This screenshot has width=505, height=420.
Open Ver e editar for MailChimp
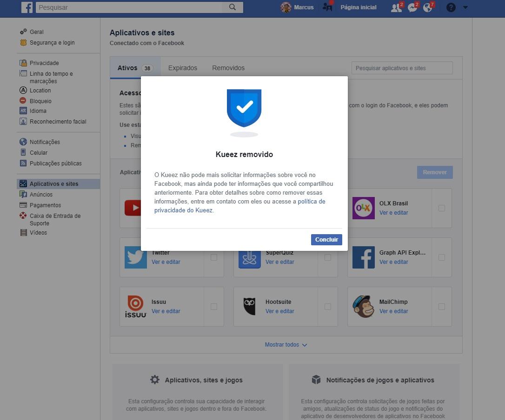click(393, 311)
